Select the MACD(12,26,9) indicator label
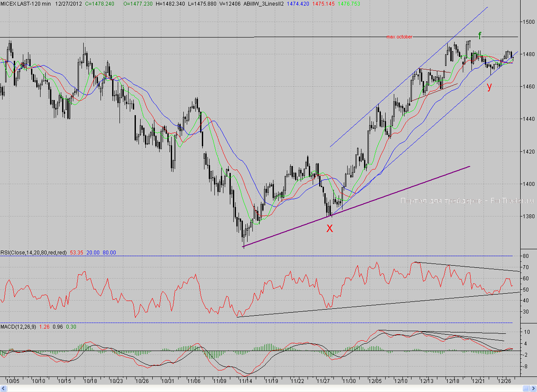Viewport: 537px width, 392px height. pos(18,327)
